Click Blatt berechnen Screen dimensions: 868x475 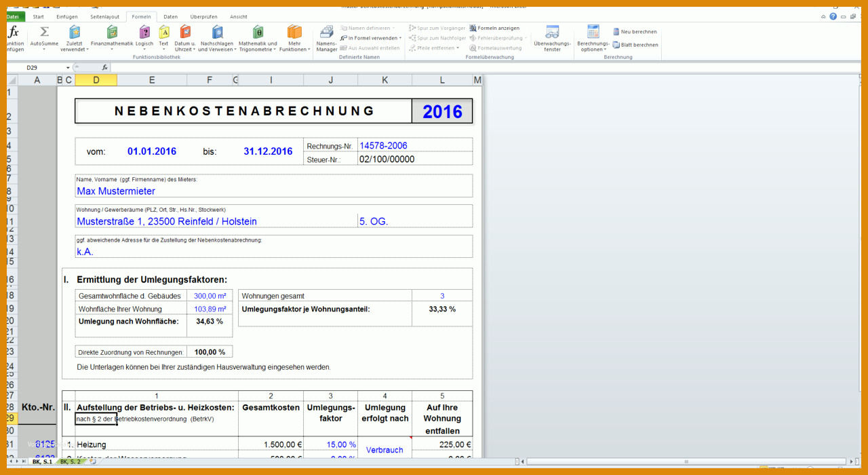pos(635,45)
